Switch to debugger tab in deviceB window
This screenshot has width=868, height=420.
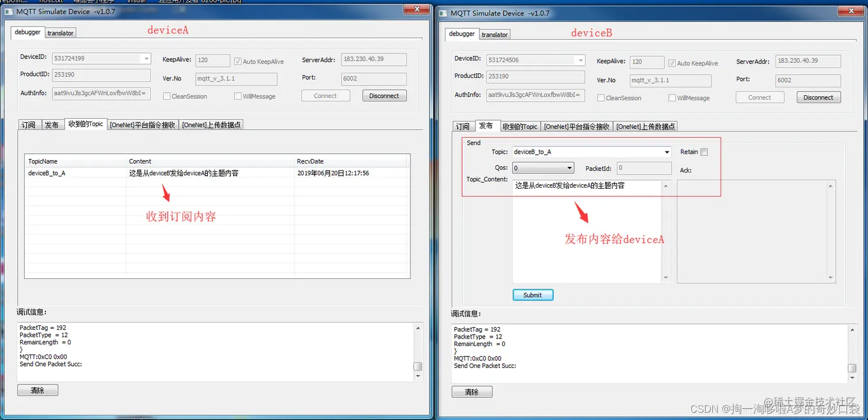click(x=462, y=34)
